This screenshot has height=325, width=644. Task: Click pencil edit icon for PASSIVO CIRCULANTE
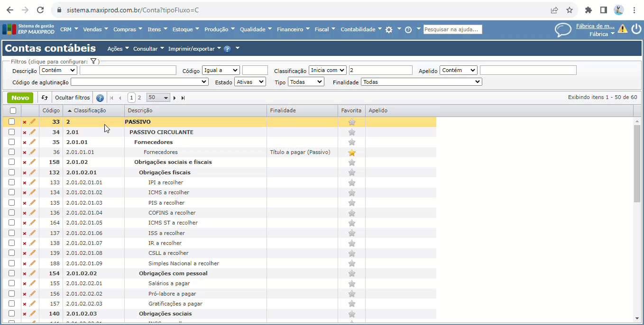33,132
